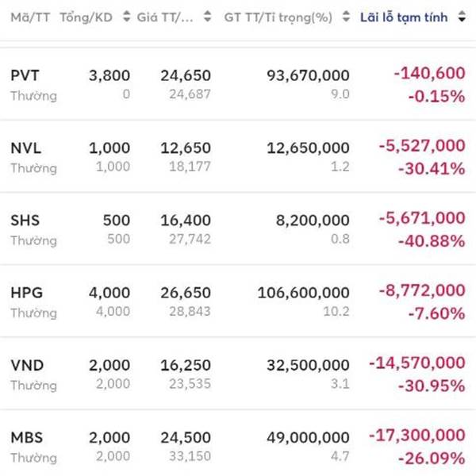The width and height of the screenshot is (476, 476).
Task: Toggle the Lãi lỗ tạm tính sort arrow
Action: [x=463, y=17]
